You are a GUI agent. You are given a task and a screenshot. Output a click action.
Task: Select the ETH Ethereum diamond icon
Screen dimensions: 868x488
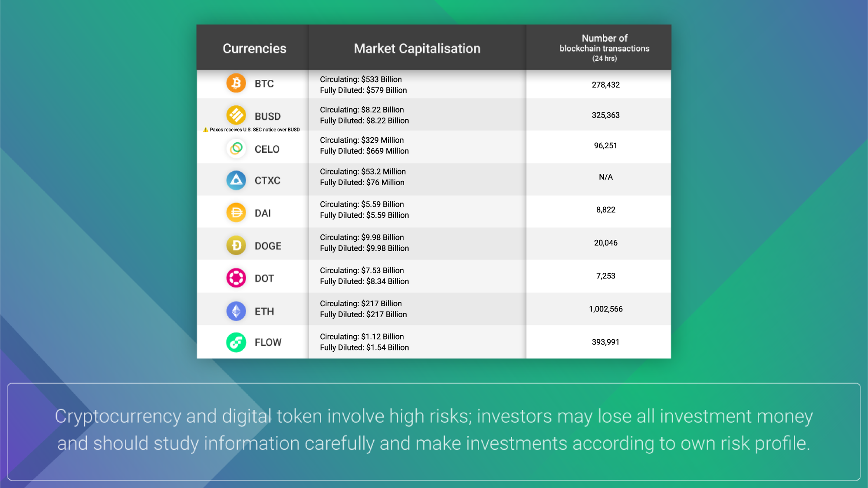236,311
